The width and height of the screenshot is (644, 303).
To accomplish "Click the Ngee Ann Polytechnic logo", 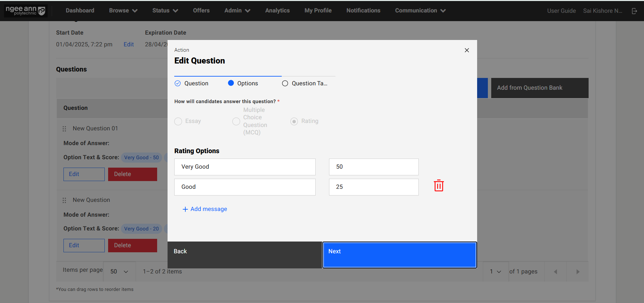I will click(x=26, y=11).
